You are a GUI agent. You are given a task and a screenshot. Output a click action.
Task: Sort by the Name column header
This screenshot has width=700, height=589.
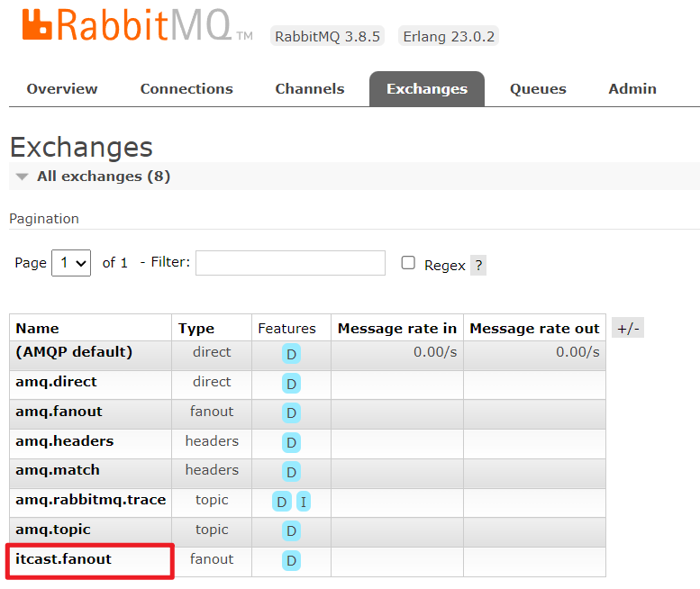pos(38,329)
